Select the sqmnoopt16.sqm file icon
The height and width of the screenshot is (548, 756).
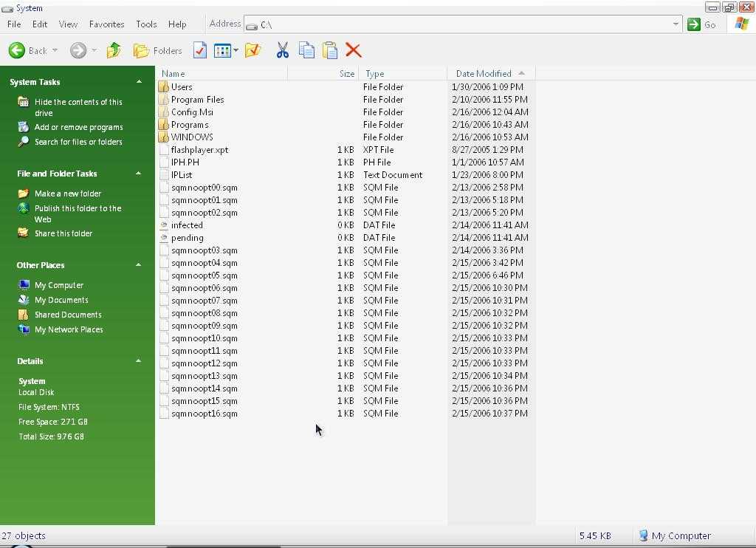[163, 414]
